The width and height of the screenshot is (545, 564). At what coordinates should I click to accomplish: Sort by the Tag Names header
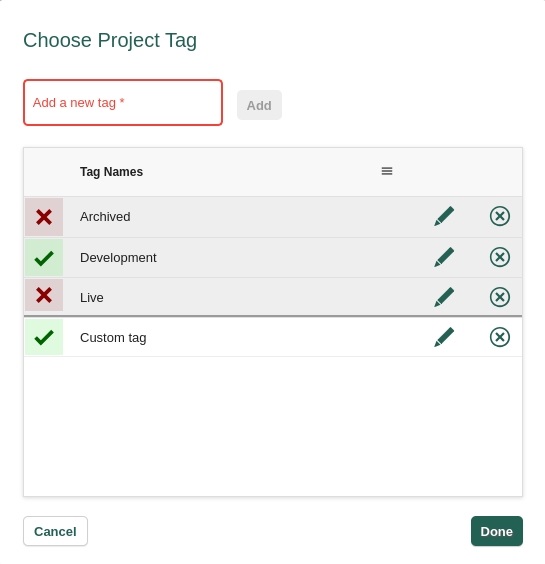point(111,172)
